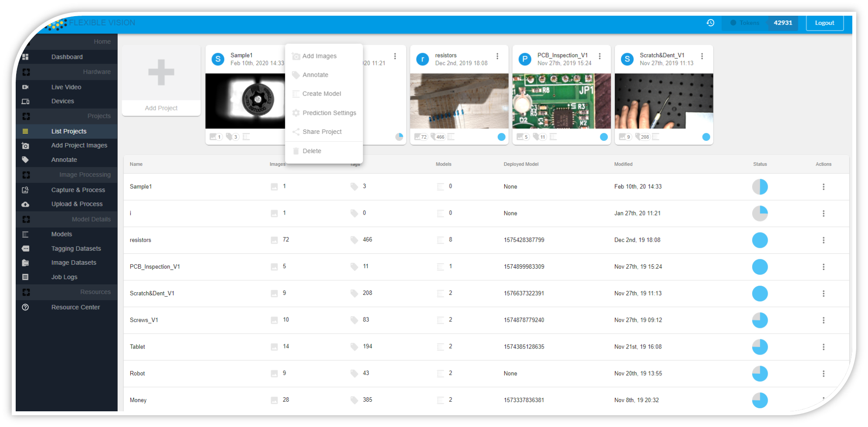Click the Resource Center question mark icon
Viewport: 868px width, 427px height.
coord(25,307)
